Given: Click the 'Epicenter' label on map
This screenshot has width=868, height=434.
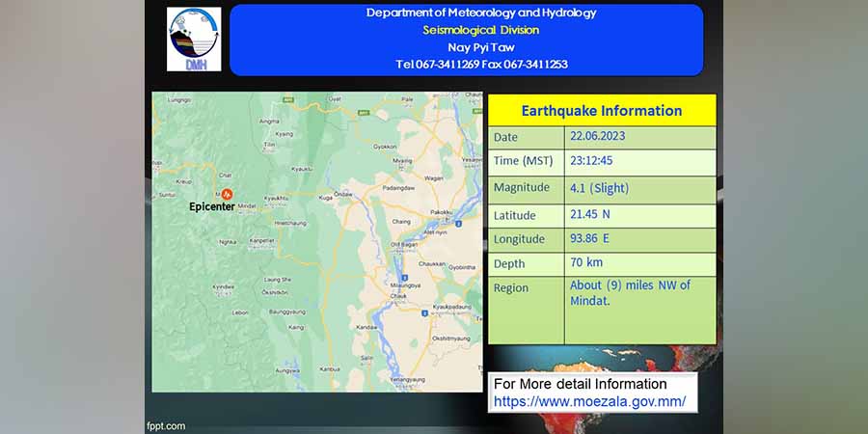Looking at the screenshot, I should pos(212,207).
